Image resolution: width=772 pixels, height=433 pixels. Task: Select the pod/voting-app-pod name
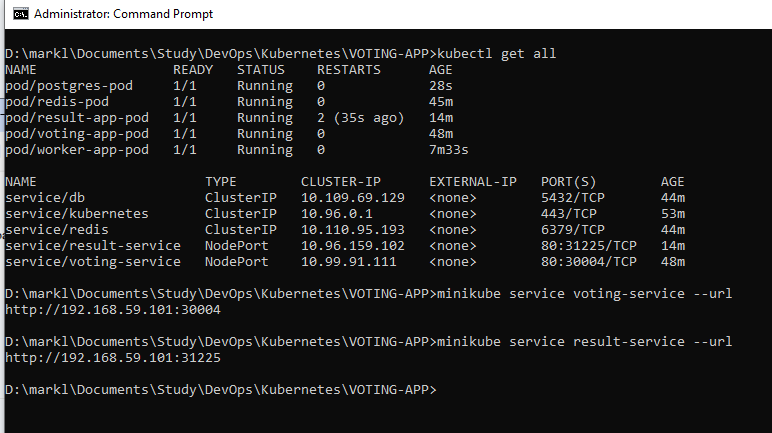tap(77, 134)
